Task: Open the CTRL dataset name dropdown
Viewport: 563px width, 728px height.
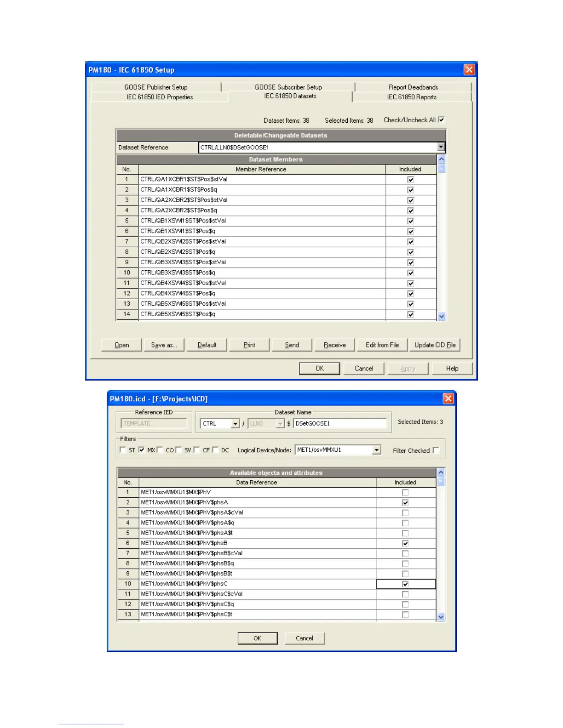Action: click(236, 423)
